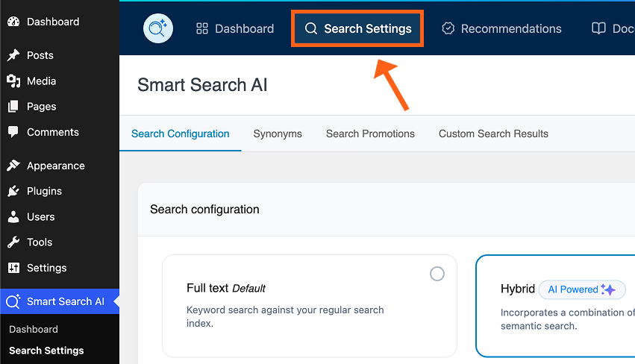Open Dashboard submenu under Smart Search AI
Viewport: 635px width, 364px height.
(34, 329)
